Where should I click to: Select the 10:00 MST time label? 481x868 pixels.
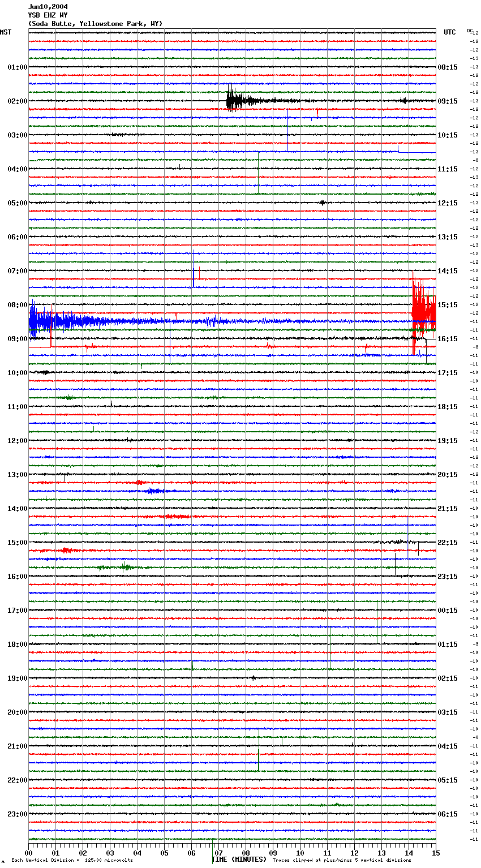[18, 373]
